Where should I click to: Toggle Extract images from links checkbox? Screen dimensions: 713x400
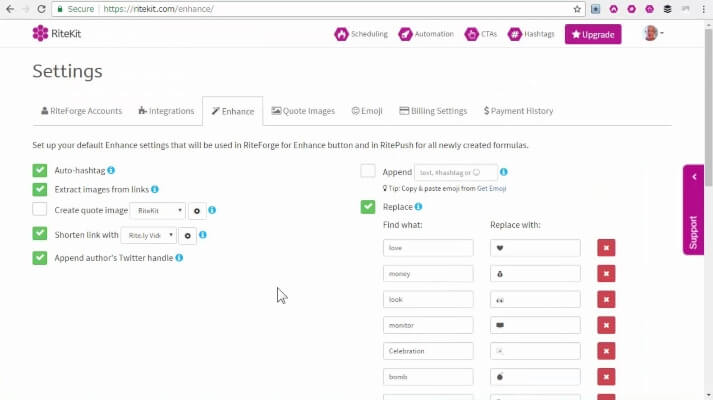(40, 189)
